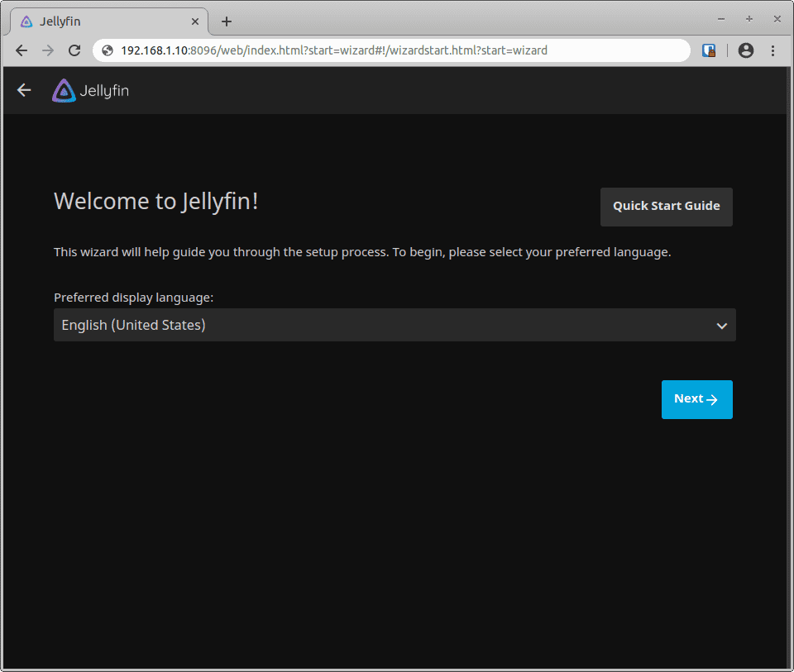Click the back arrow in the Jellyfin header
Image resolution: width=794 pixels, height=672 pixels.
click(x=23, y=90)
